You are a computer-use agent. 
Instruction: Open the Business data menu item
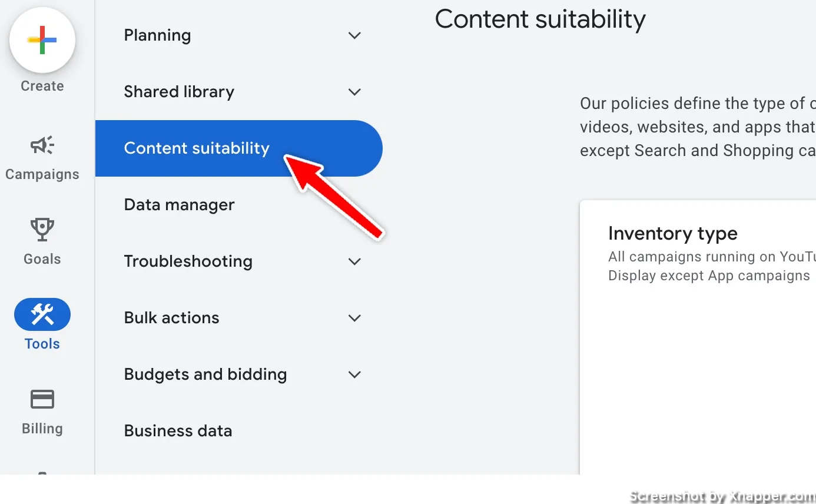[x=239, y=431]
